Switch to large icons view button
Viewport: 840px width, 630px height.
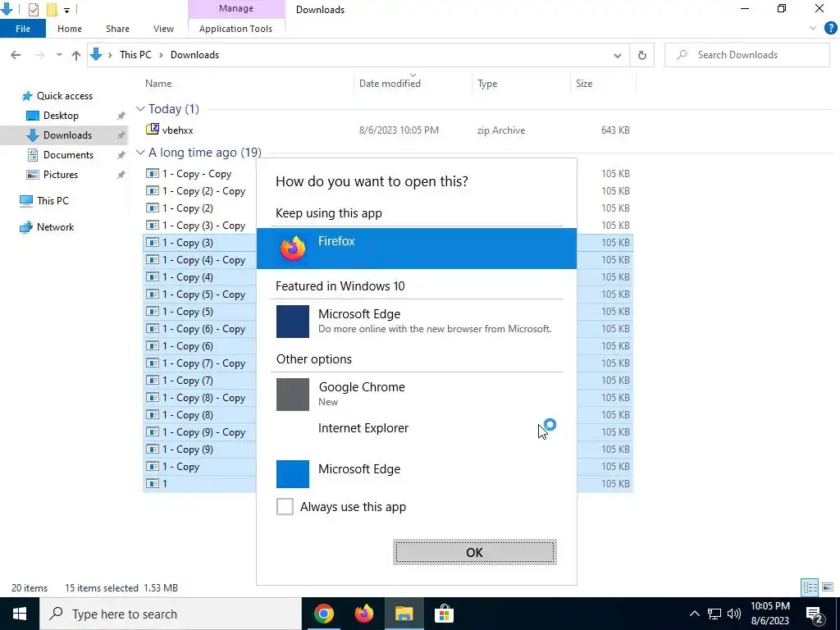pos(828,587)
